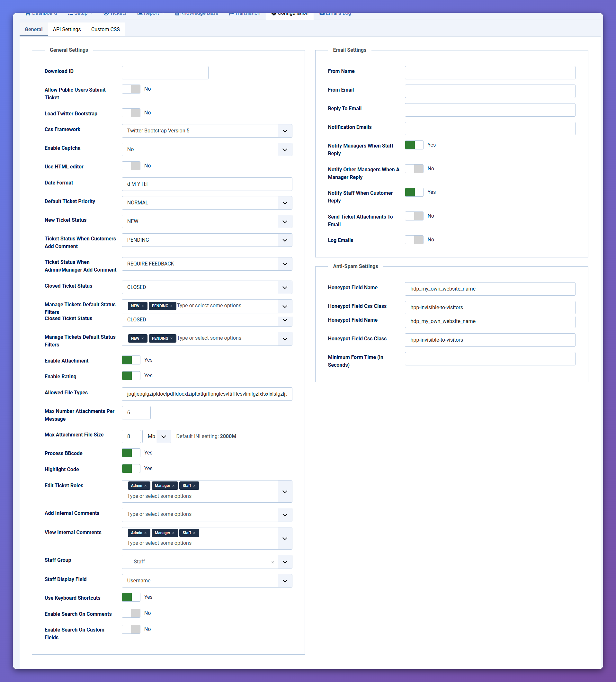Remove Staff tag from Edit Ticket Roles
Screen dimensions: 616x682
pyautogui.click(x=194, y=485)
